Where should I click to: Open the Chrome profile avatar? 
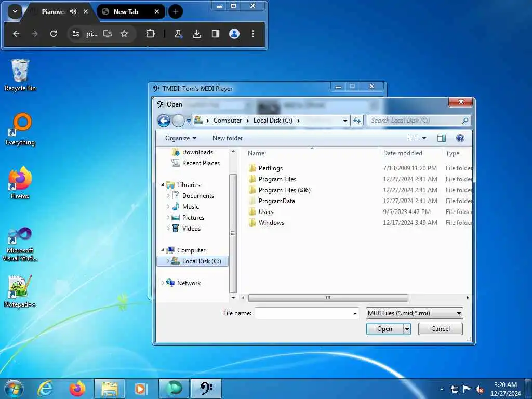coord(234,34)
